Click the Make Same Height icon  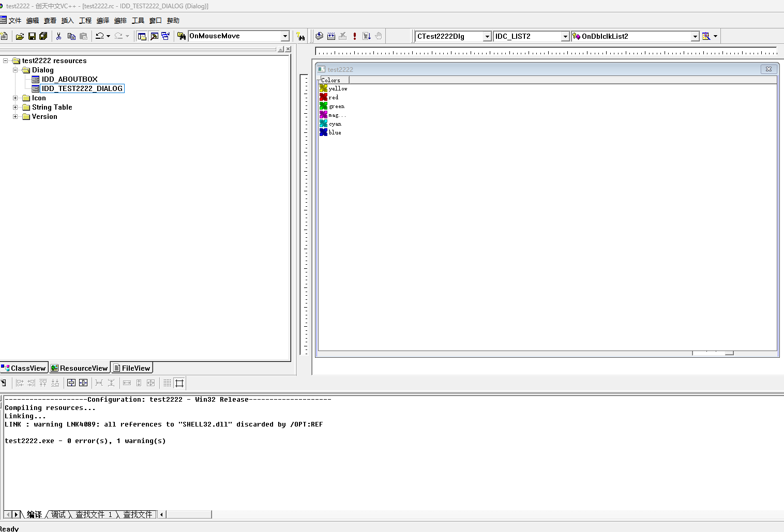139,383
